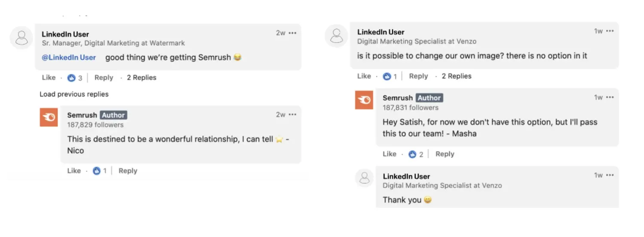Open three-dot menu on Masha's Semrush reply
Image resolution: width=644 pixels, height=237 pixels.
[610, 97]
